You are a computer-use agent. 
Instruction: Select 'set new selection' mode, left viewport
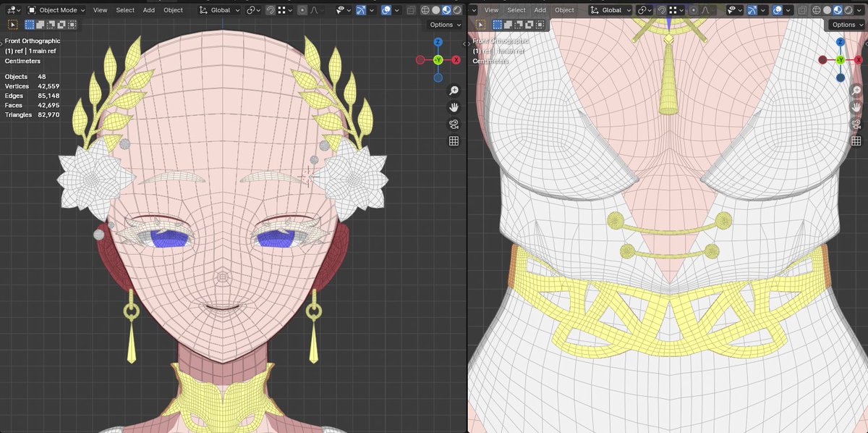30,25
